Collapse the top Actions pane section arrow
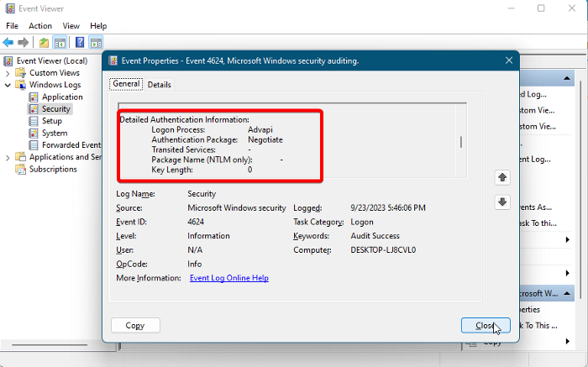588x367 pixels. tap(567, 78)
